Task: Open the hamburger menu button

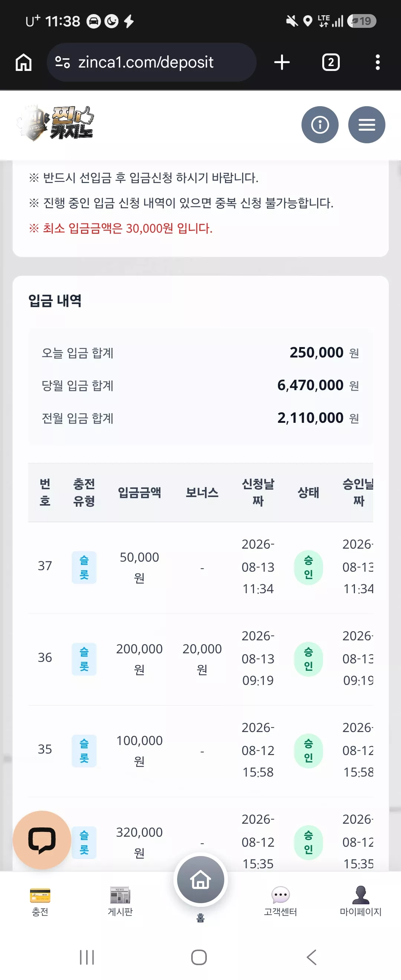Action: click(366, 125)
